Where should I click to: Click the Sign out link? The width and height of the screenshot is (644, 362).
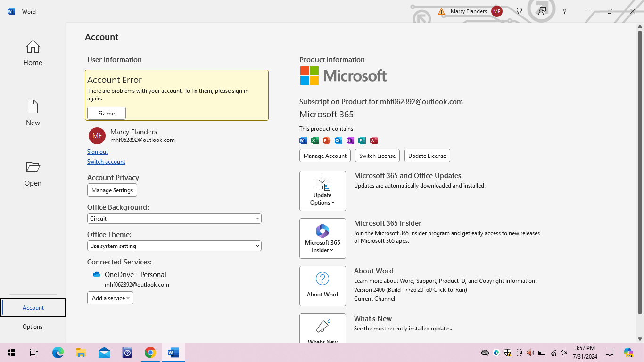click(x=98, y=152)
